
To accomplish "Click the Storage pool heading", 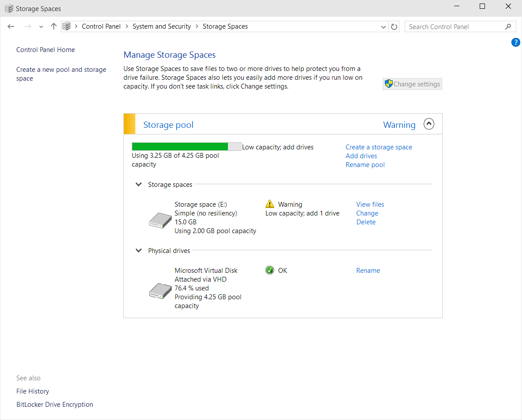I will tap(168, 124).
